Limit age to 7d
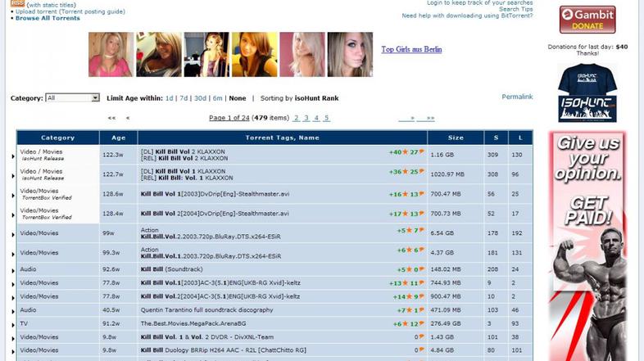The image size is (644, 361). 184,98
